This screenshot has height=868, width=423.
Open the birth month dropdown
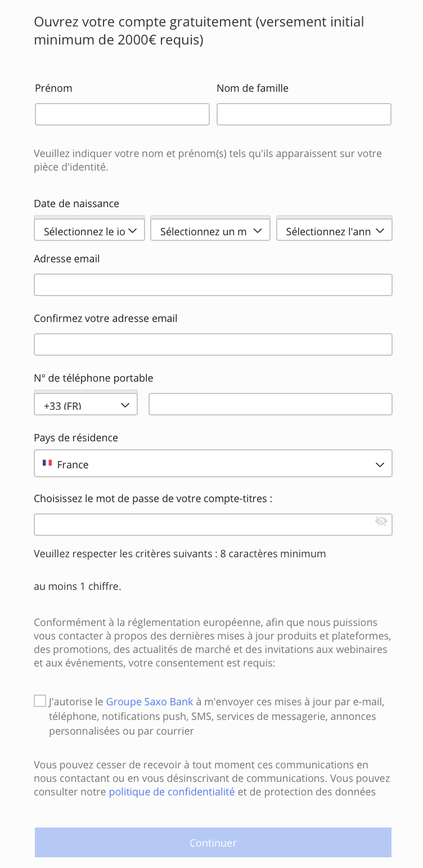(210, 230)
